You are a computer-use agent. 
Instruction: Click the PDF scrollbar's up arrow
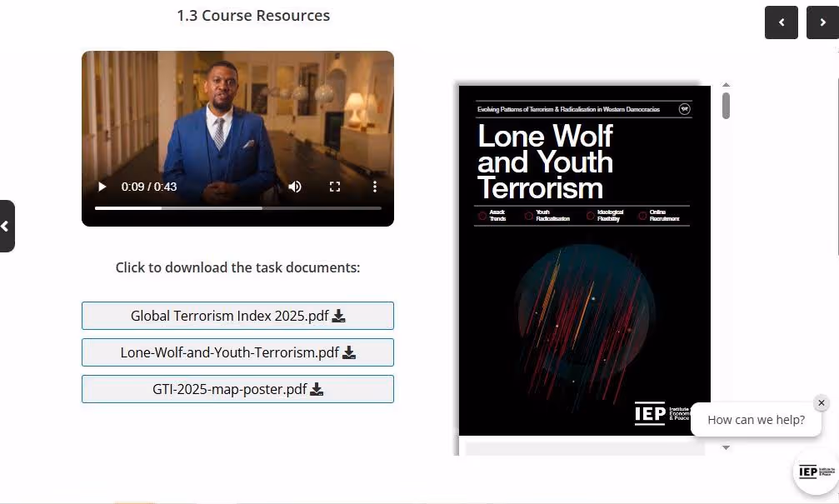tap(726, 84)
